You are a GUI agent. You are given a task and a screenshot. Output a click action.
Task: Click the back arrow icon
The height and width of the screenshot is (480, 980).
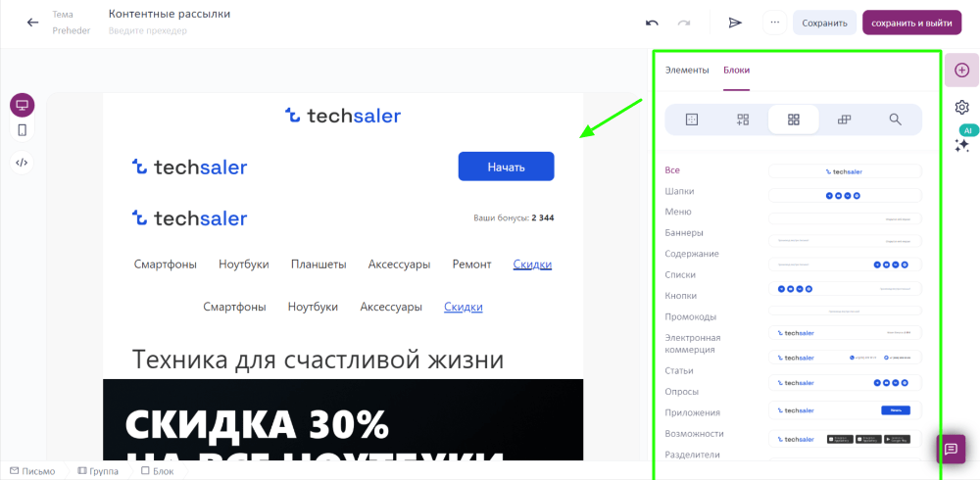click(32, 23)
